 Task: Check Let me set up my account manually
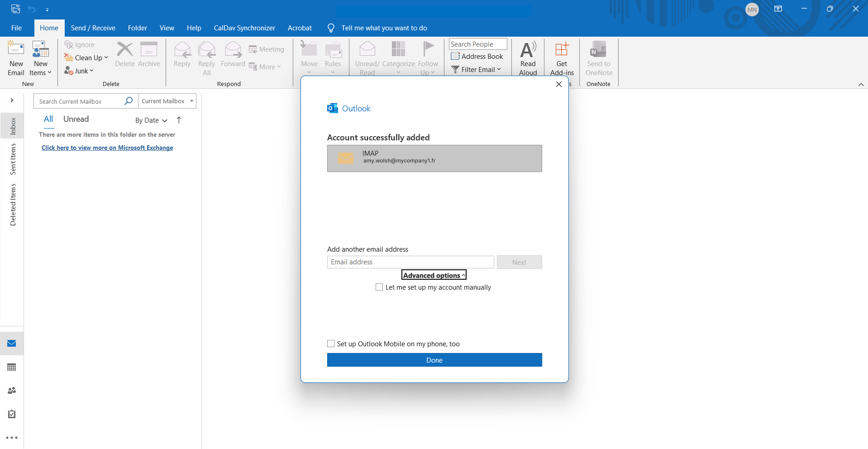(379, 287)
